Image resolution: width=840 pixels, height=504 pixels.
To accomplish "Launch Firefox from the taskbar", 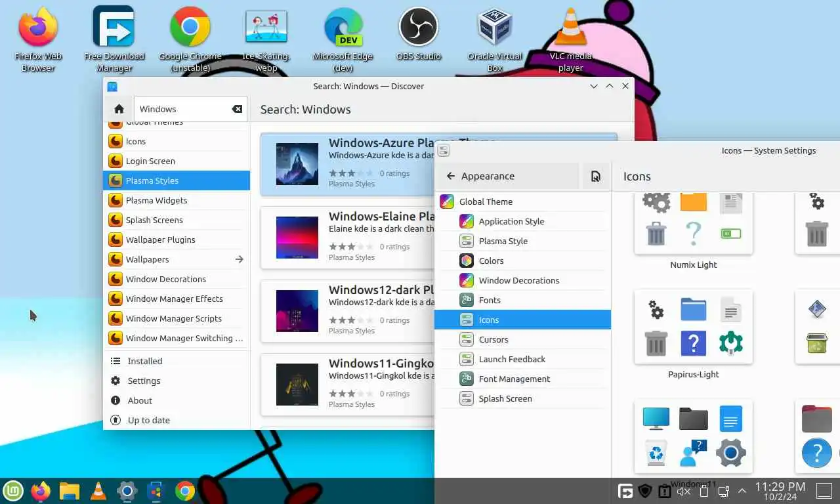I will (x=41, y=490).
